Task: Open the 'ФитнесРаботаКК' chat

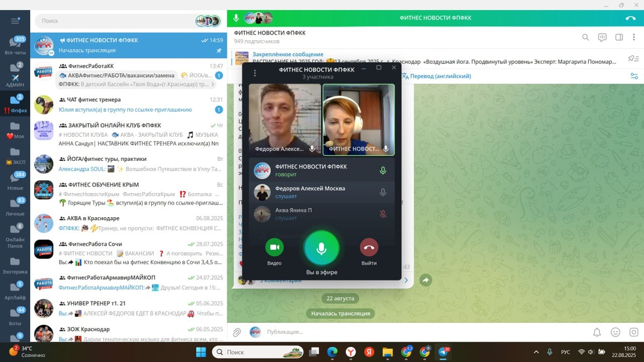Action: tap(128, 75)
